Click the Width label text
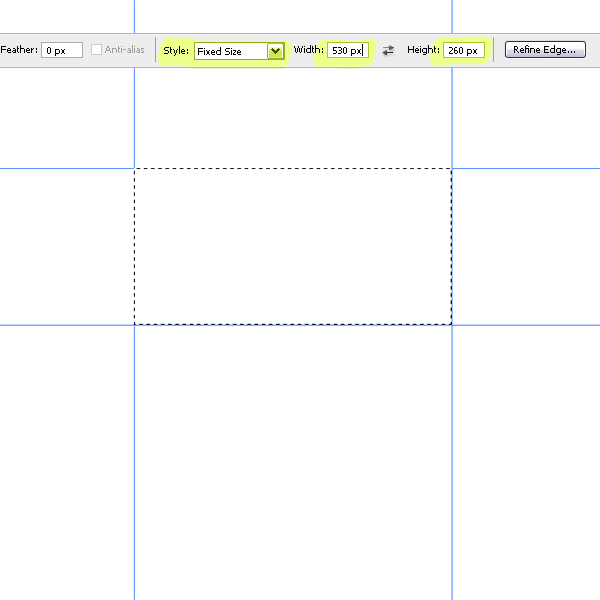 (x=308, y=50)
